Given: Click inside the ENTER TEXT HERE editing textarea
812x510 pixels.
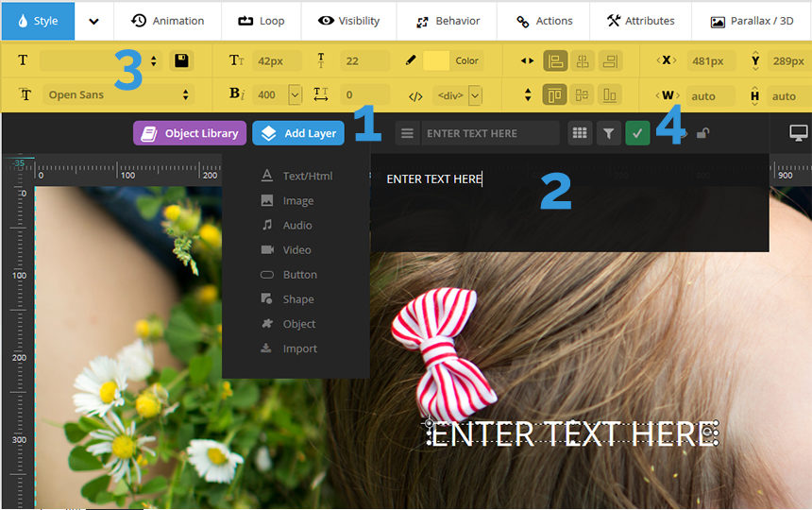Looking at the screenshot, I should point(569,203).
